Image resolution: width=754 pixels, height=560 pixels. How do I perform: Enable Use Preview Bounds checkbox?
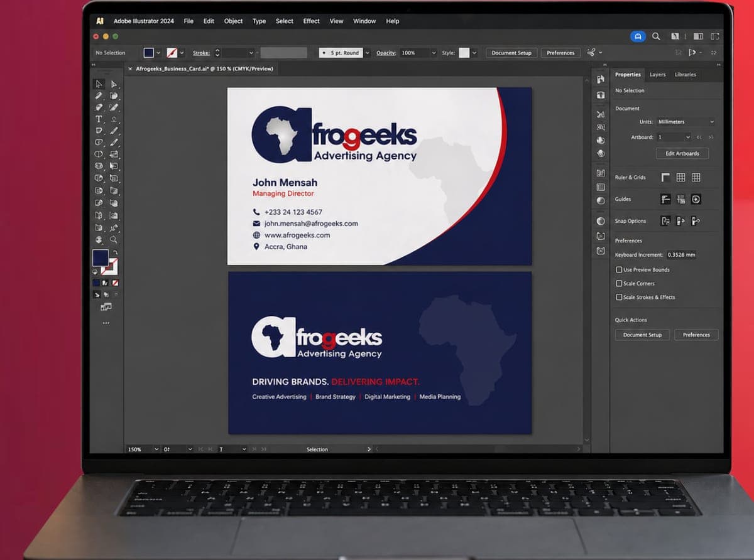coord(619,270)
